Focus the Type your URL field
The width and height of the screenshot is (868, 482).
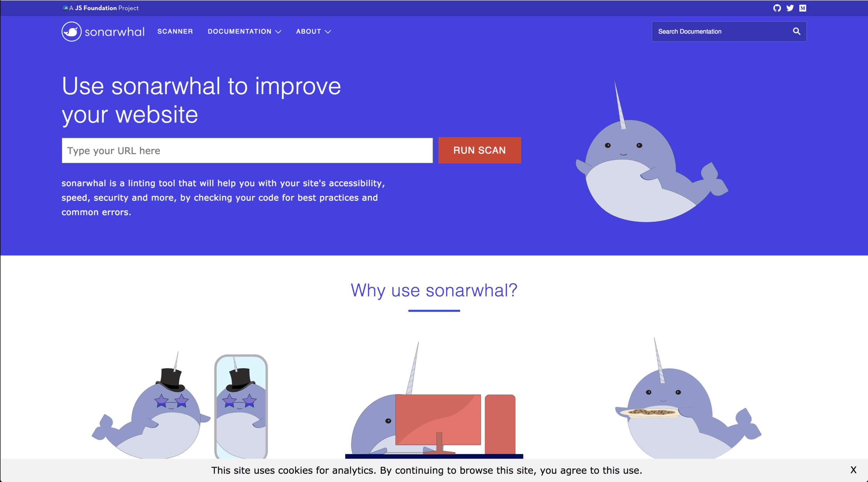click(x=247, y=151)
